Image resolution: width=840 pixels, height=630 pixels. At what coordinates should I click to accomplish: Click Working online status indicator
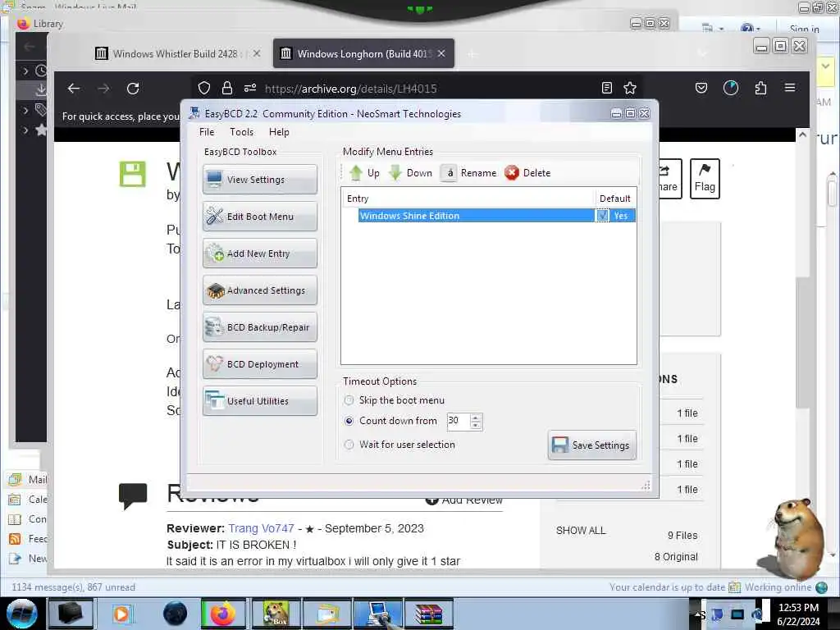click(x=786, y=587)
